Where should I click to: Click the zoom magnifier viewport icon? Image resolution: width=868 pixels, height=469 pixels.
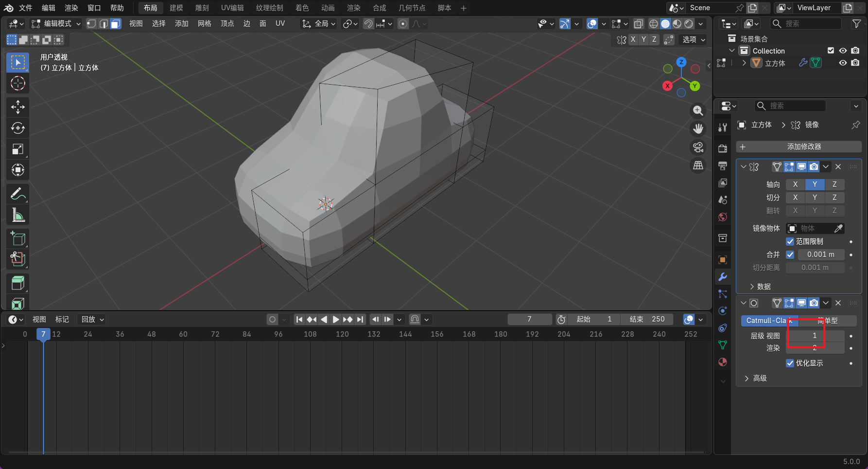(x=698, y=111)
